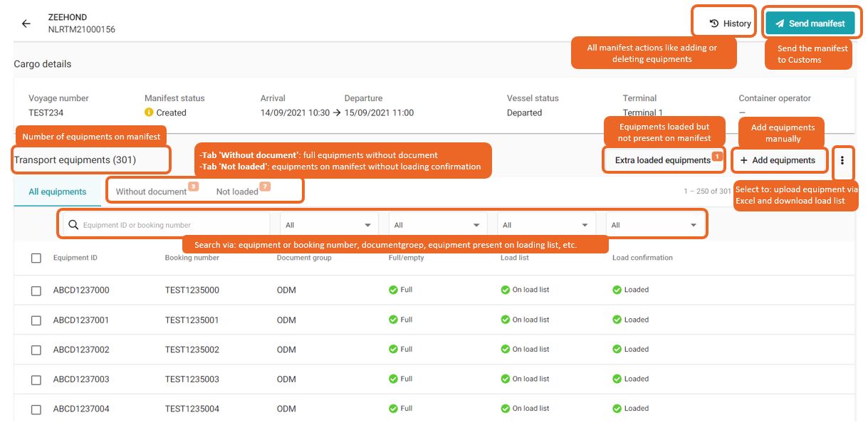
Task: Click the warning icon beside Created status
Action: pos(148,112)
